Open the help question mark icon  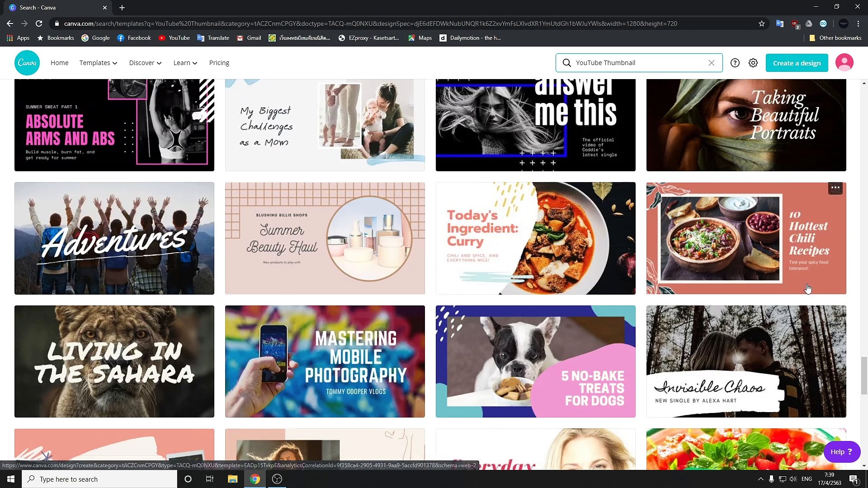(x=735, y=63)
